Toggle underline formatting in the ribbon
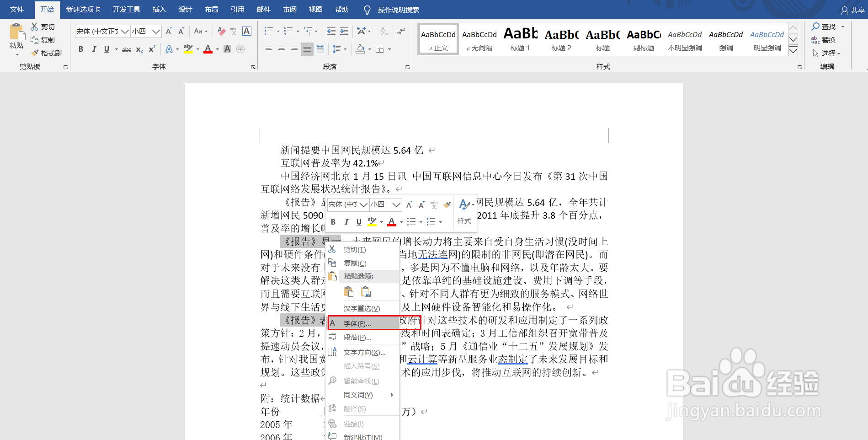The image size is (868, 440). (x=107, y=49)
